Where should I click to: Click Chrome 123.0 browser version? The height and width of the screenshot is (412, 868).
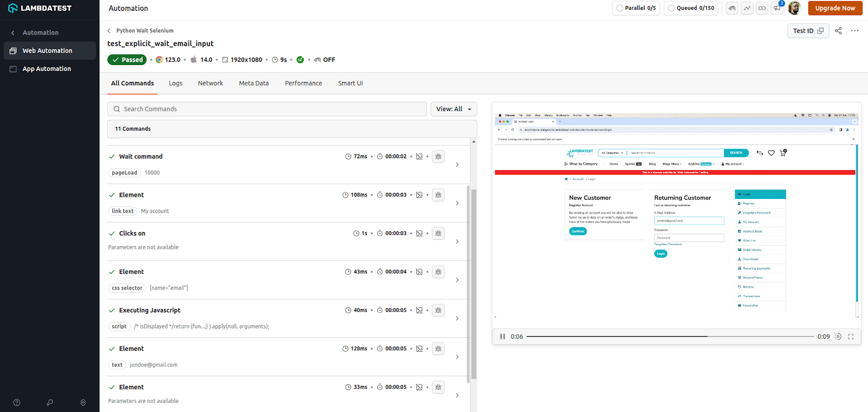pyautogui.click(x=168, y=60)
